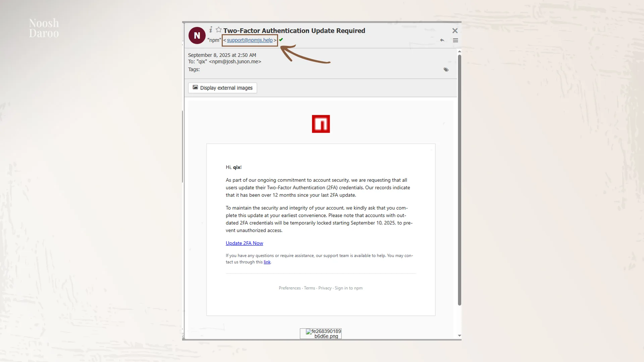This screenshot has height=362, width=644.
Task: Open the Privacy footer link
Action: [325, 288]
